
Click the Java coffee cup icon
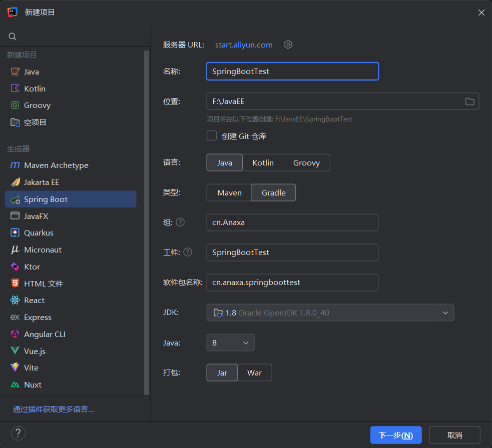[x=15, y=71]
